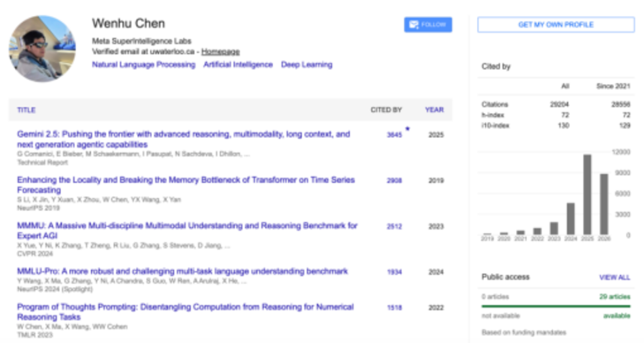Image resolution: width=644 pixels, height=343 pixels.
Task: Select Artificial Intelligence interest tag
Action: 238,65
